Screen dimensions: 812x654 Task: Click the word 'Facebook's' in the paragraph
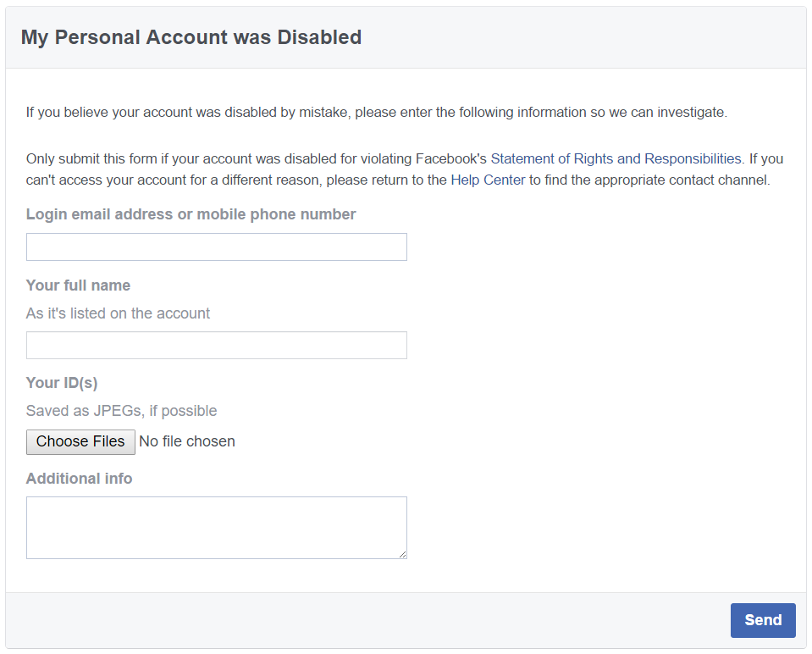point(451,158)
